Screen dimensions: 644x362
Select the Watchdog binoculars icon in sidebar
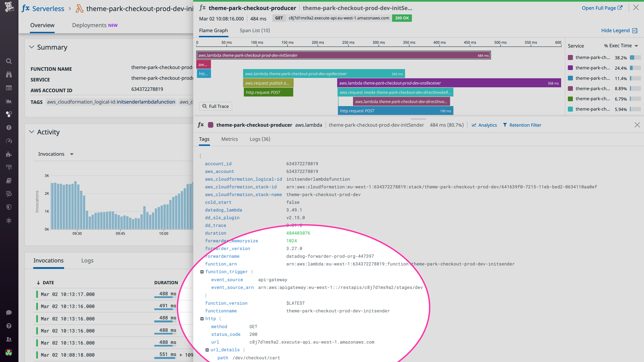pyautogui.click(x=9, y=74)
